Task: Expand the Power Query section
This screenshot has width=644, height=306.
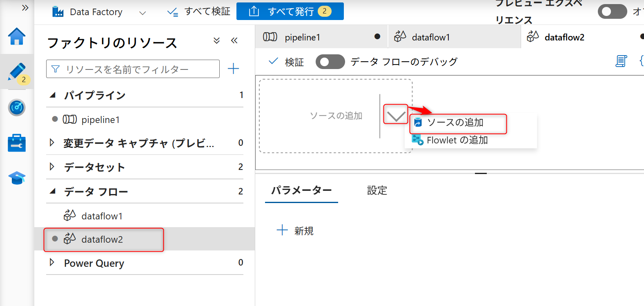Action: 52,262
